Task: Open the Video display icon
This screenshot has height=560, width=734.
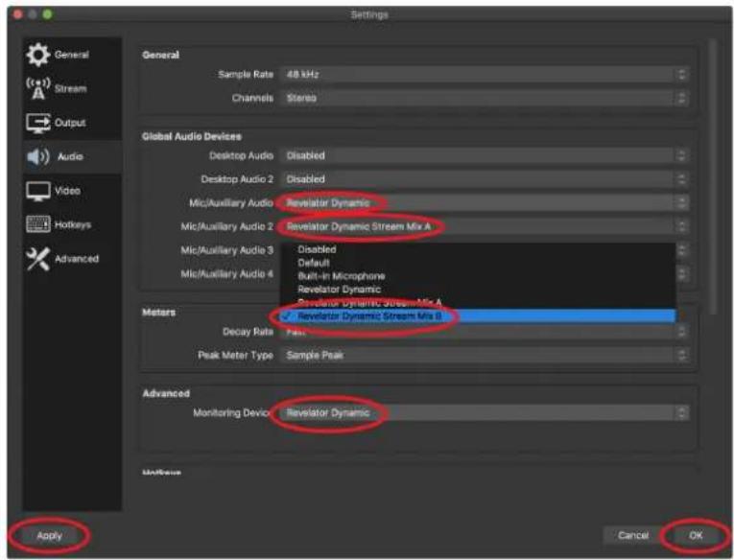Action: click(38, 191)
